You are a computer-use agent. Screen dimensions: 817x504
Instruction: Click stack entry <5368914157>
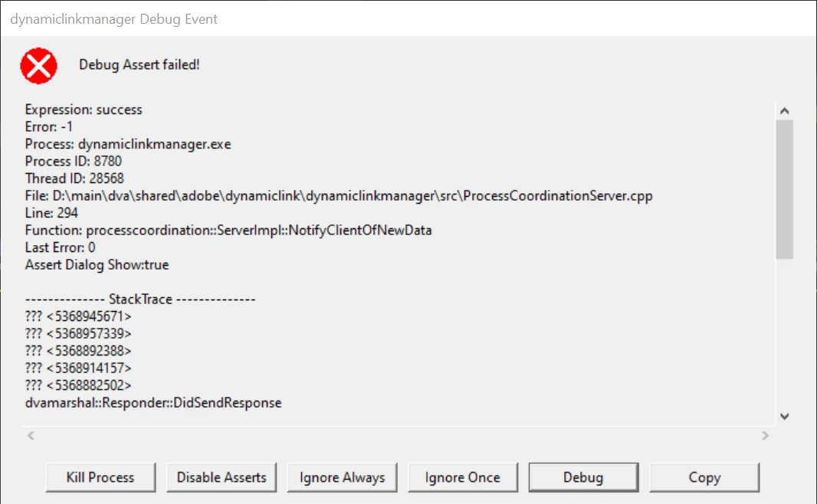point(78,368)
